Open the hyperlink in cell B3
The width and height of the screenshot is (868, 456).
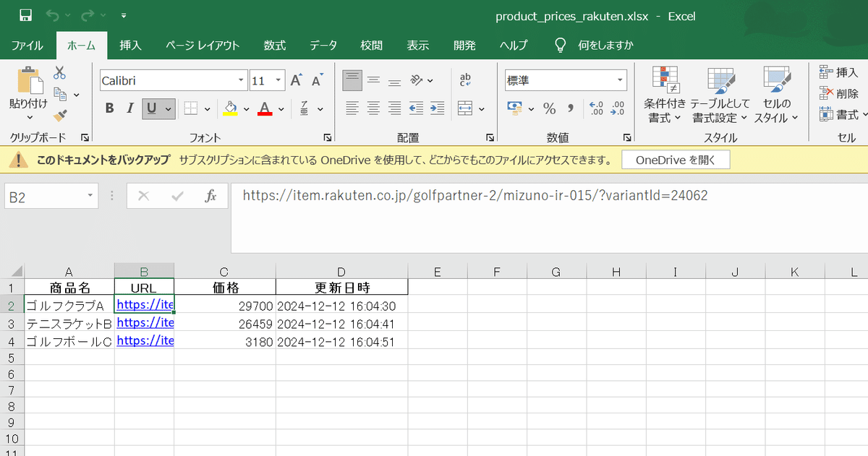tap(145, 322)
